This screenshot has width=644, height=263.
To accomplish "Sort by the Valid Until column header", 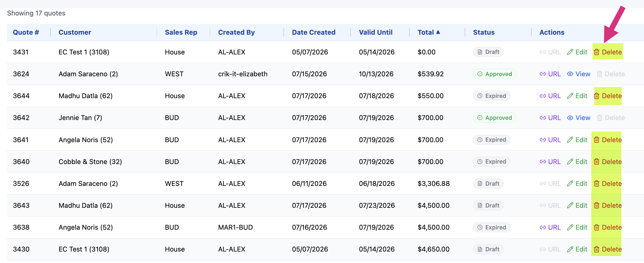I will [x=375, y=32].
